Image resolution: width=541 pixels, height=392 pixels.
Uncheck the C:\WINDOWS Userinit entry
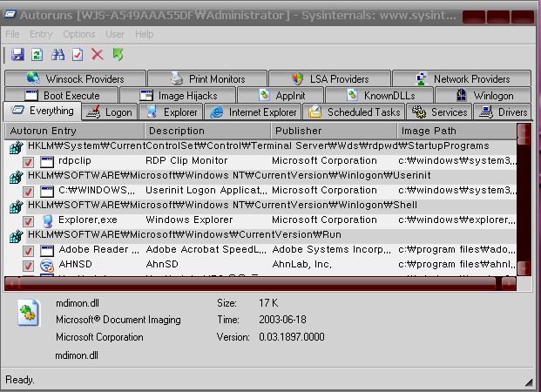(28, 192)
